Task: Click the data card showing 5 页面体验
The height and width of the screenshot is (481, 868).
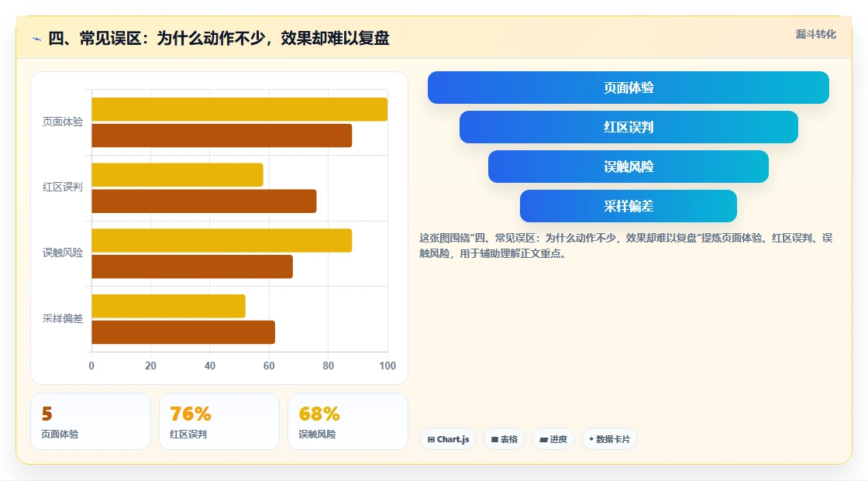Action: 91,421
